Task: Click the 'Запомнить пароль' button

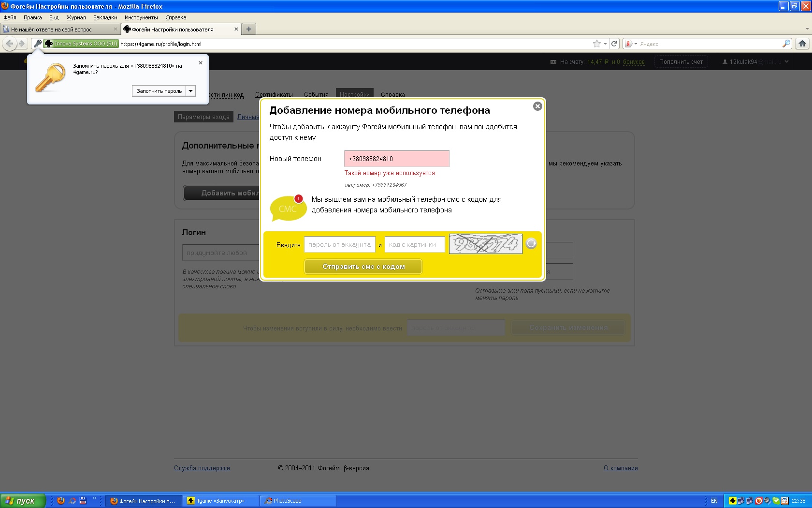Action: (159, 91)
